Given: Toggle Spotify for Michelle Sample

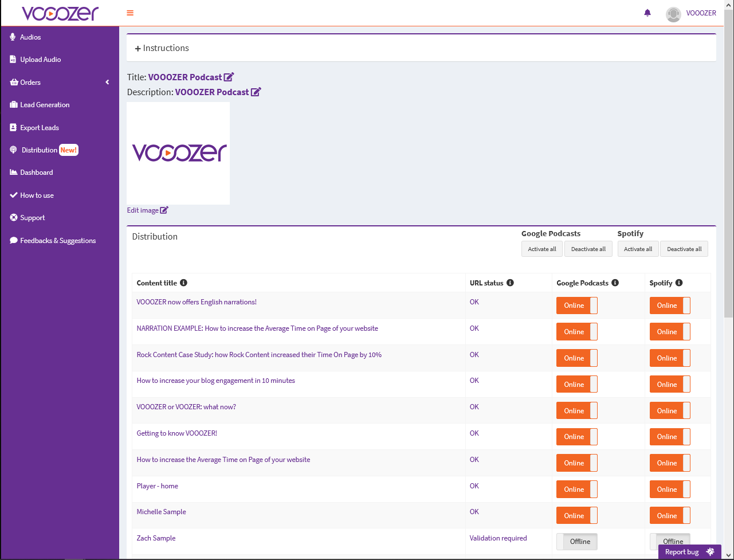Looking at the screenshot, I should coord(670,516).
